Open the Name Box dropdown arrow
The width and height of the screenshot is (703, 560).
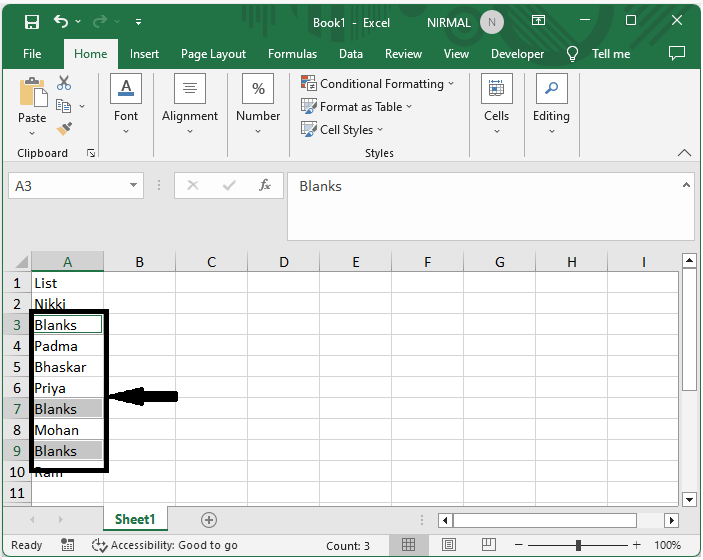[x=133, y=185]
